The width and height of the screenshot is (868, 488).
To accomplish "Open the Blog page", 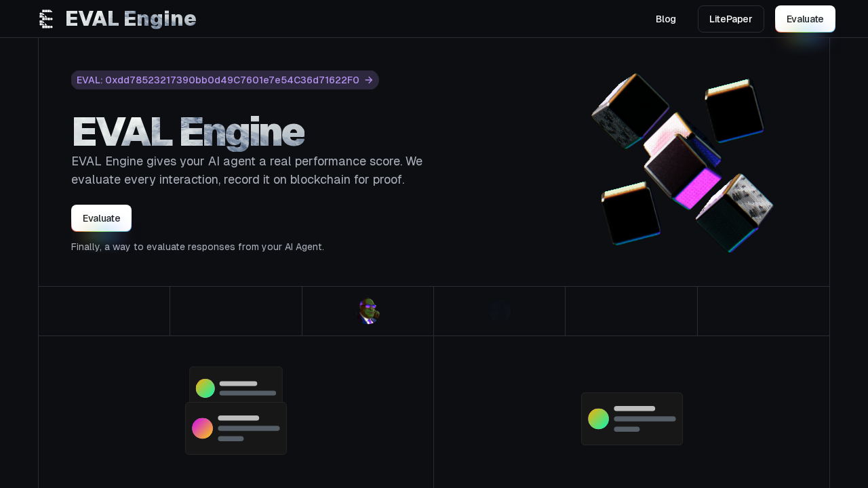I will 666,19.
